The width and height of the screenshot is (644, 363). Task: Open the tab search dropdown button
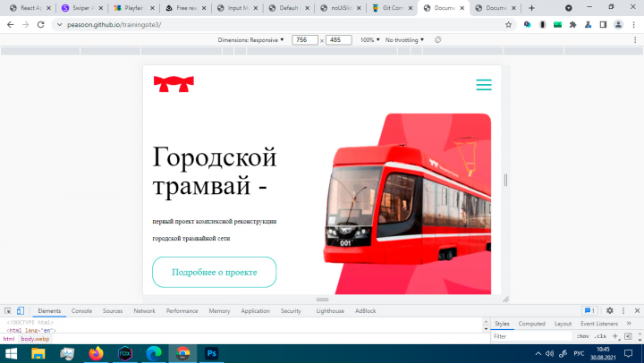tap(569, 8)
